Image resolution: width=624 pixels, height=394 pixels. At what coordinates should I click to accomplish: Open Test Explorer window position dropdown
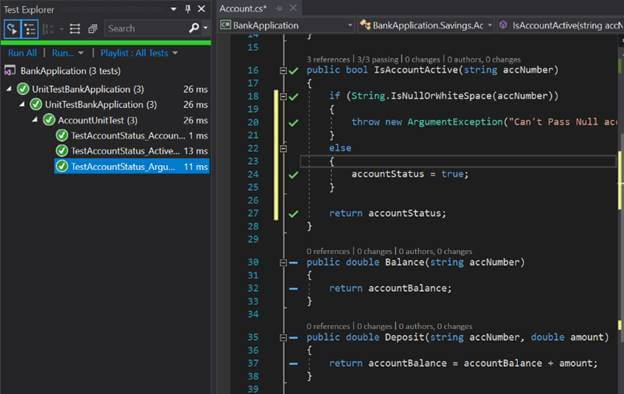pos(173,9)
